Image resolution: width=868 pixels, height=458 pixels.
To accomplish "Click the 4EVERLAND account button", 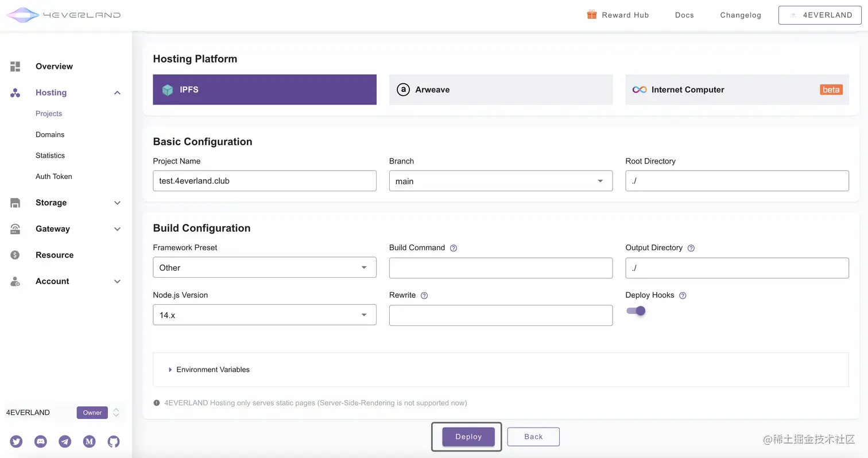I will (820, 15).
